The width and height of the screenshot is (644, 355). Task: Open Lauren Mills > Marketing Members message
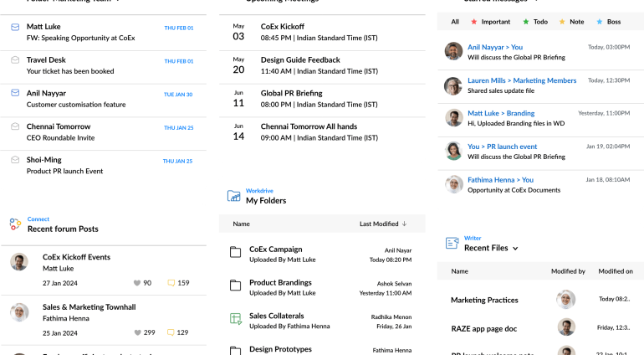tap(522, 80)
